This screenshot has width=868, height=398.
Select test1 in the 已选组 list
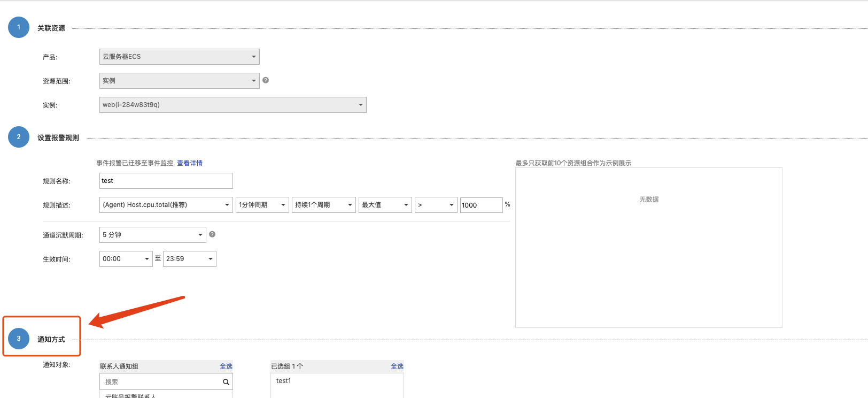click(284, 381)
